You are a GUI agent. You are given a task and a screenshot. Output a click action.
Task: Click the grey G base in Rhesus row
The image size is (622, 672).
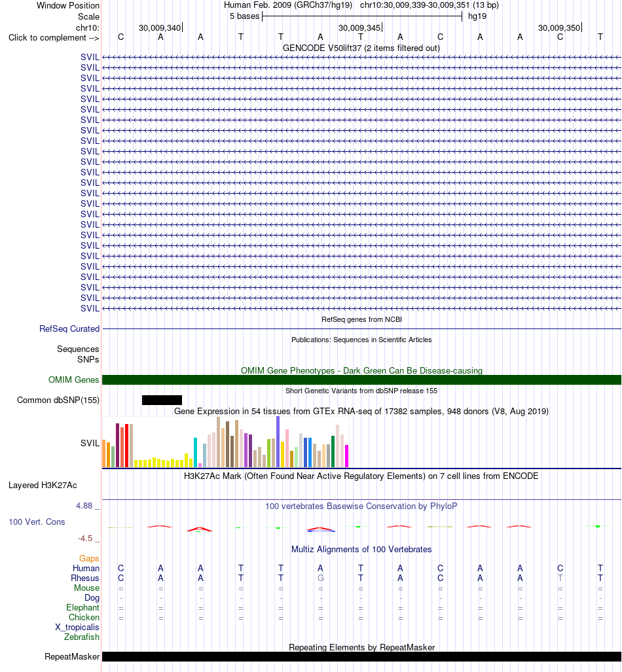320,578
